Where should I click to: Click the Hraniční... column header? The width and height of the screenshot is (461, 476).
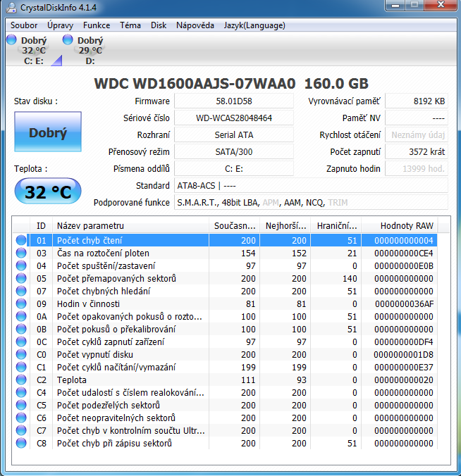[336, 225]
